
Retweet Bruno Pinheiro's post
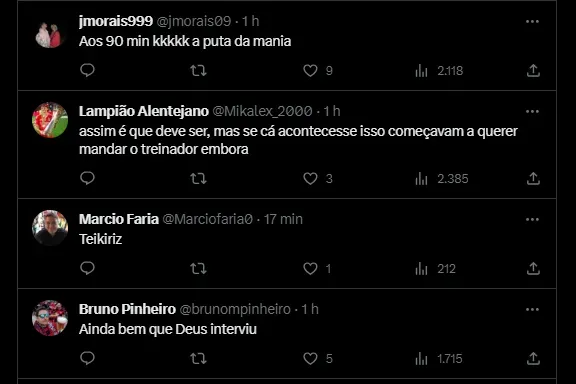[198, 359]
